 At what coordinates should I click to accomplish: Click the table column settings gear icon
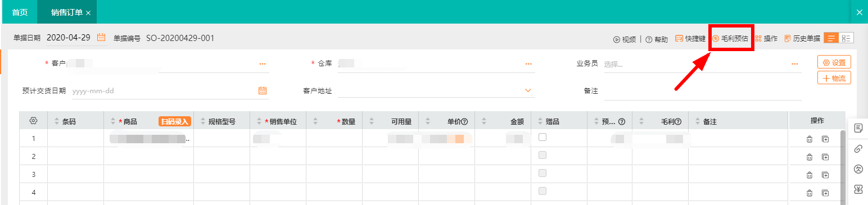point(33,121)
